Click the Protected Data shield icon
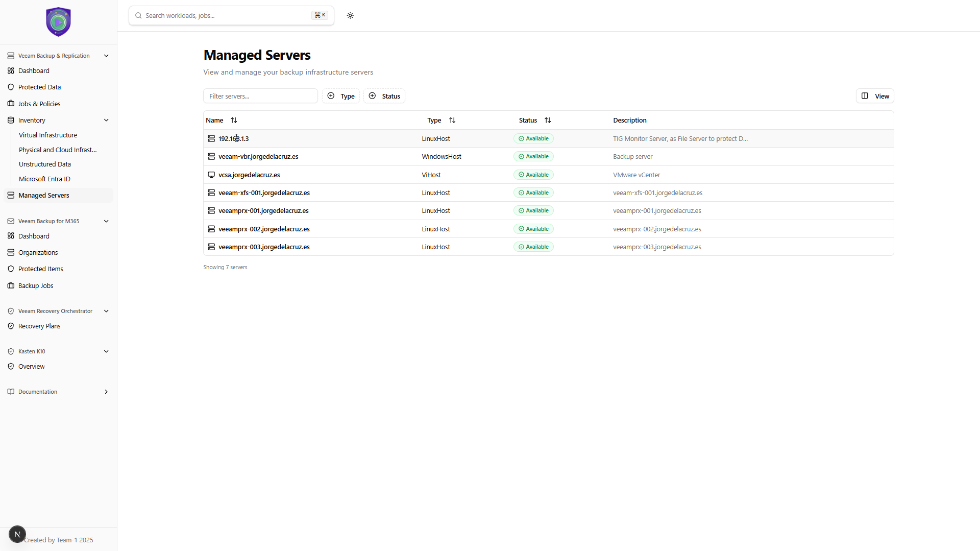 pos(11,87)
